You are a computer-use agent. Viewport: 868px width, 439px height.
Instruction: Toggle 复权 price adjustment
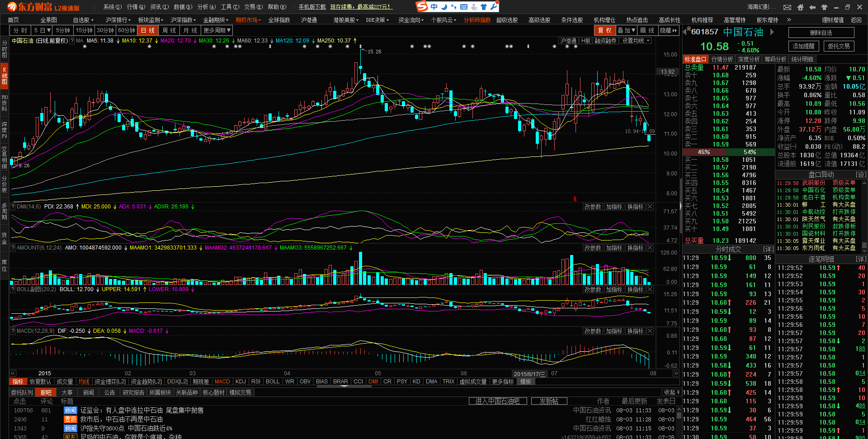coord(605,30)
